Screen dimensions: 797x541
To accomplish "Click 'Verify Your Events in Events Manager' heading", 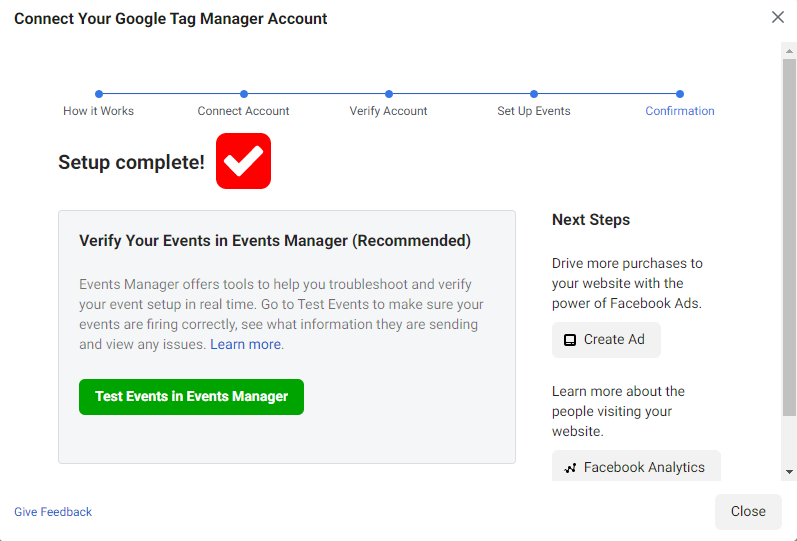I will pyautogui.click(x=275, y=241).
